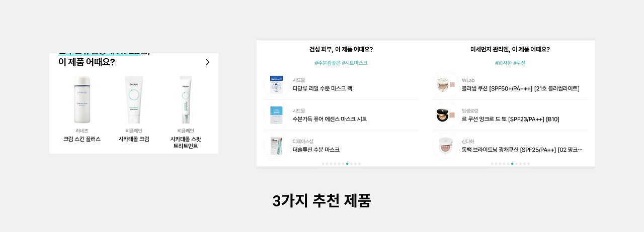Open the 라네즈 크림 스킨 플러스 product image
Viewport: 644px width, 232px height.
click(x=82, y=99)
